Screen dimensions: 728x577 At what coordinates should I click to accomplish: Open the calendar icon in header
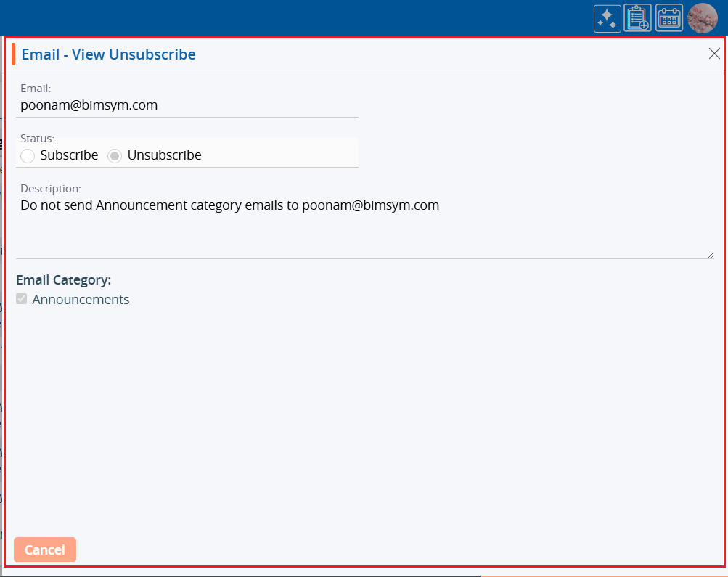pos(669,18)
